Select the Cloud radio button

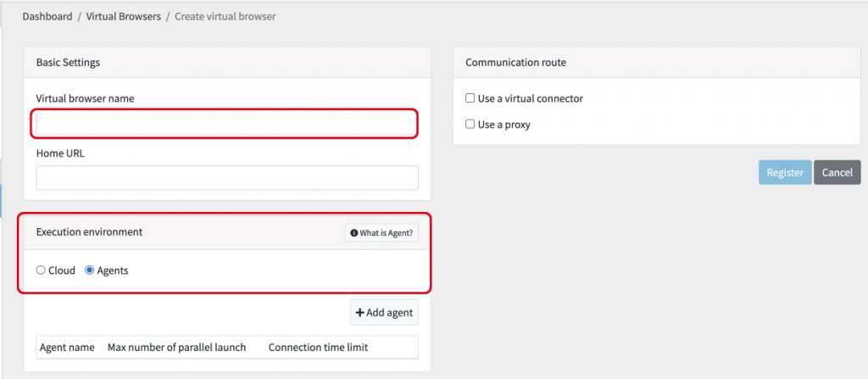pyautogui.click(x=41, y=270)
